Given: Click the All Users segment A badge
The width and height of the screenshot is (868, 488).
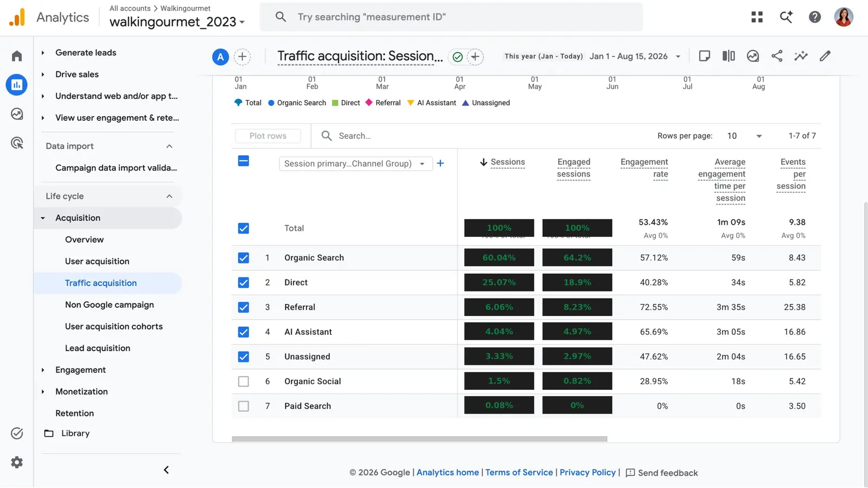Looking at the screenshot, I should pyautogui.click(x=220, y=56).
